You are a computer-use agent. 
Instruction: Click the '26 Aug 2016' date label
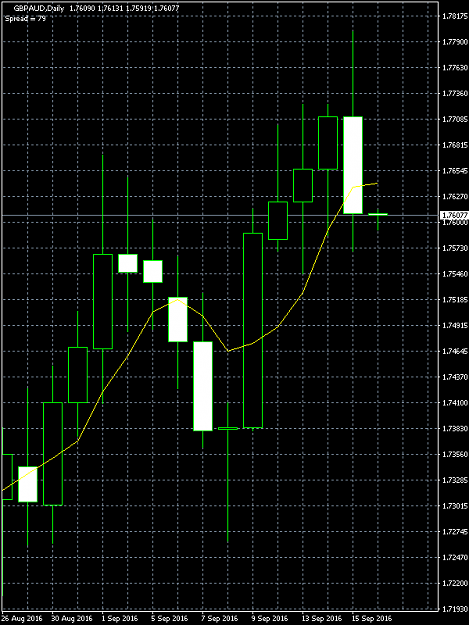click(22, 619)
